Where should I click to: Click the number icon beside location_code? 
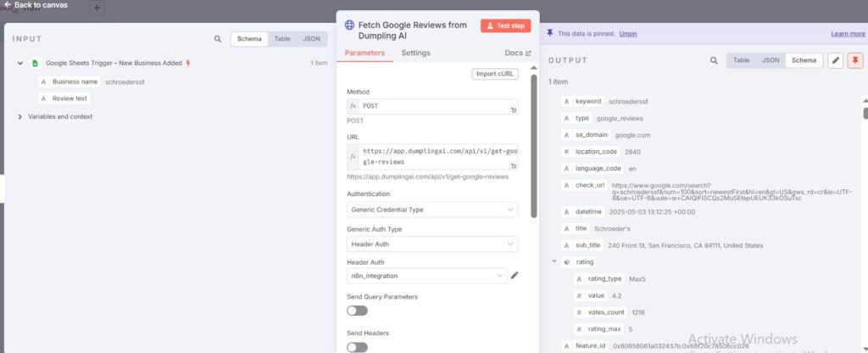point(566,151)
